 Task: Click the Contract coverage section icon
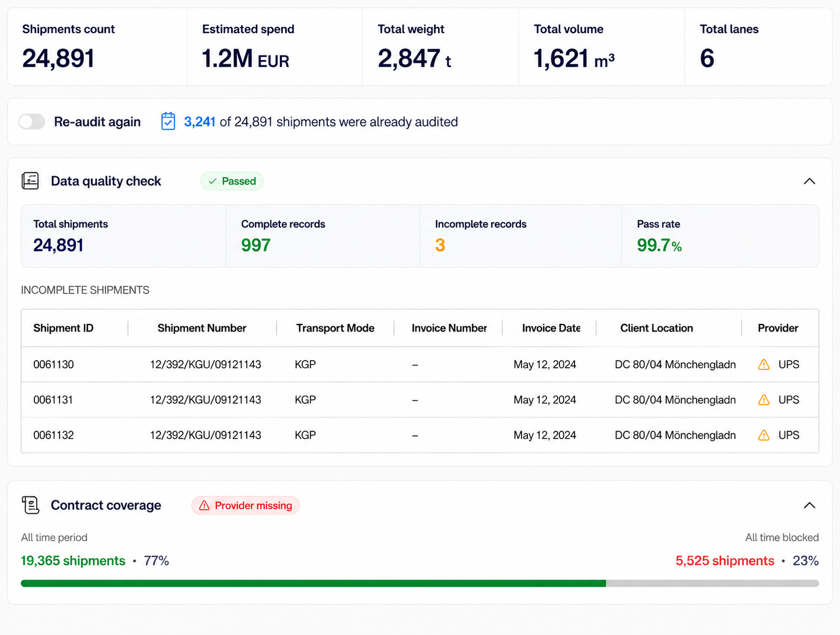tap(30, 505)
